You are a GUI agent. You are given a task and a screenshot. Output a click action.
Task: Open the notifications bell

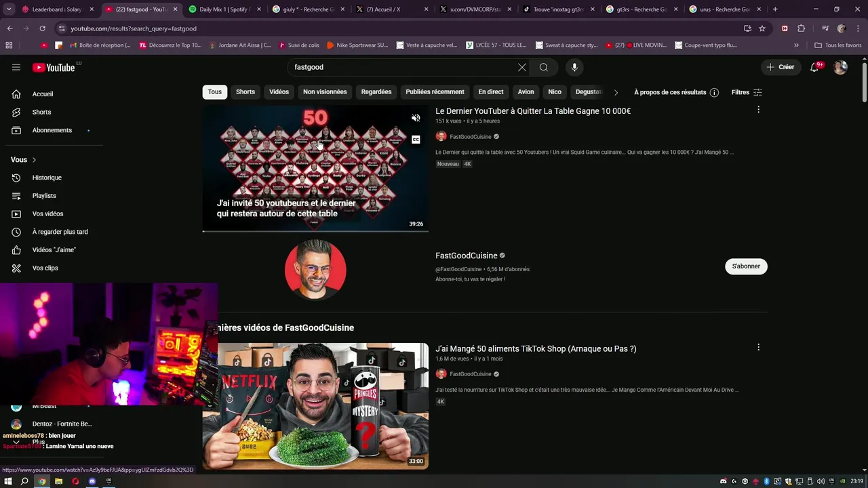[814, 67]
